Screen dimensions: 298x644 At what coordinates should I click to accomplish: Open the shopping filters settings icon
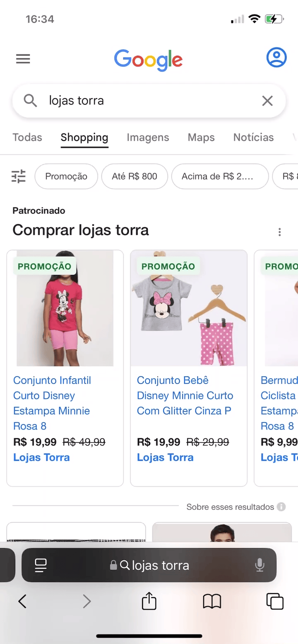[19, 177]
